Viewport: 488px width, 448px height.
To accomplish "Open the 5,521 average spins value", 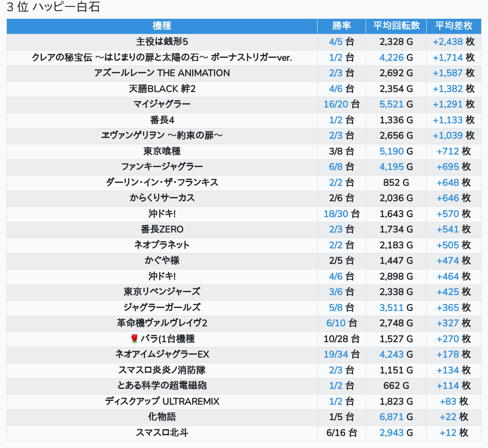I will [x=391, y=104].
